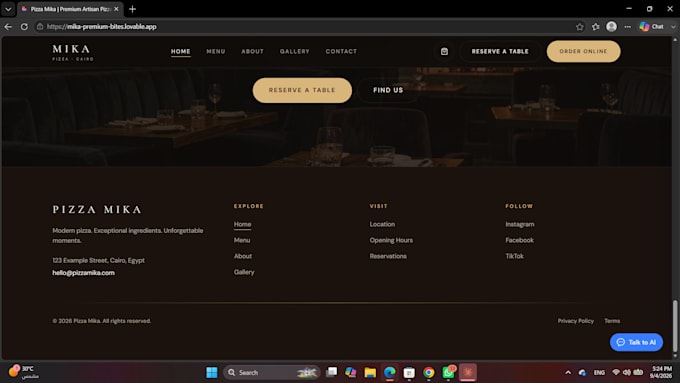
Task: Add this page to favorites star
Action: (579, 26)
